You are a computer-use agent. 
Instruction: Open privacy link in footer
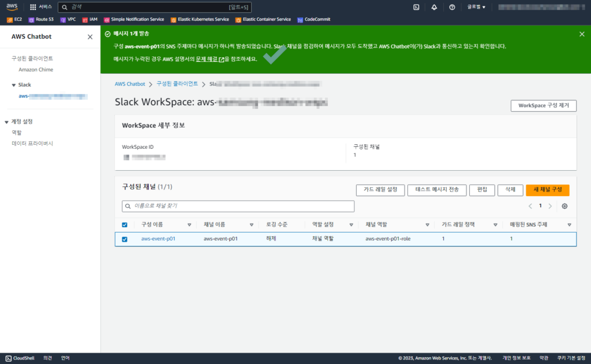click(516, 358)
